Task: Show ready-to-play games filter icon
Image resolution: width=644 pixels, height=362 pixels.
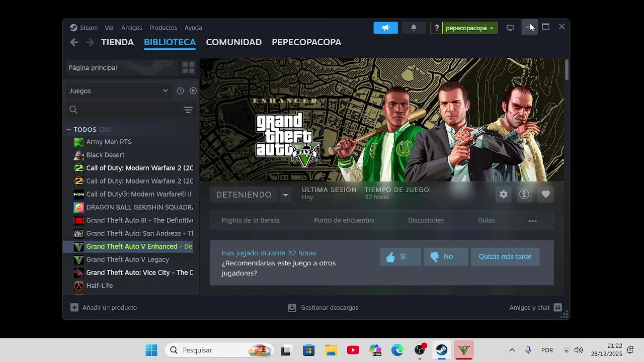Action: [193, 91]
